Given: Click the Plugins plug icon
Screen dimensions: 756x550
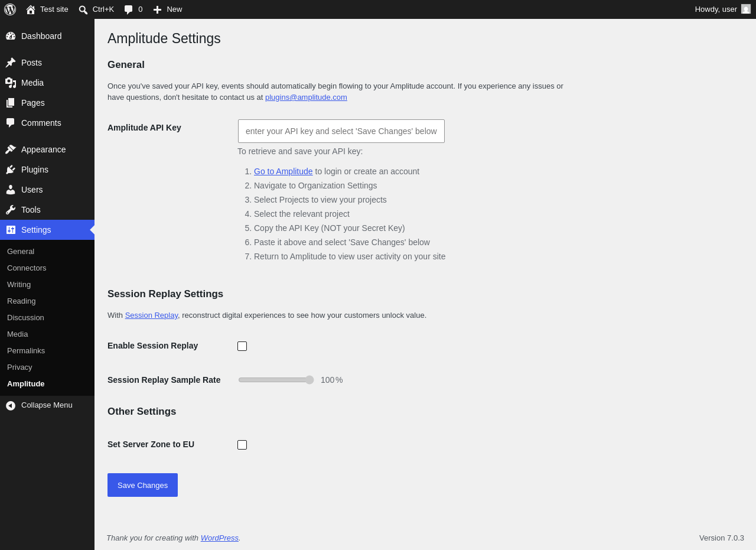Looking at the screenshot, I should (x=11, y=170).
